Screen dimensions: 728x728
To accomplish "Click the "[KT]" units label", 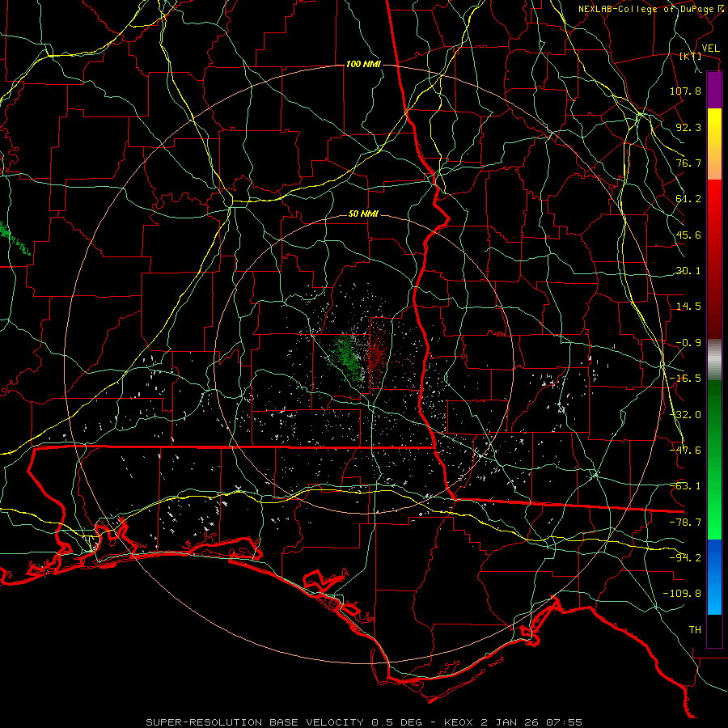I will [691, 56].
